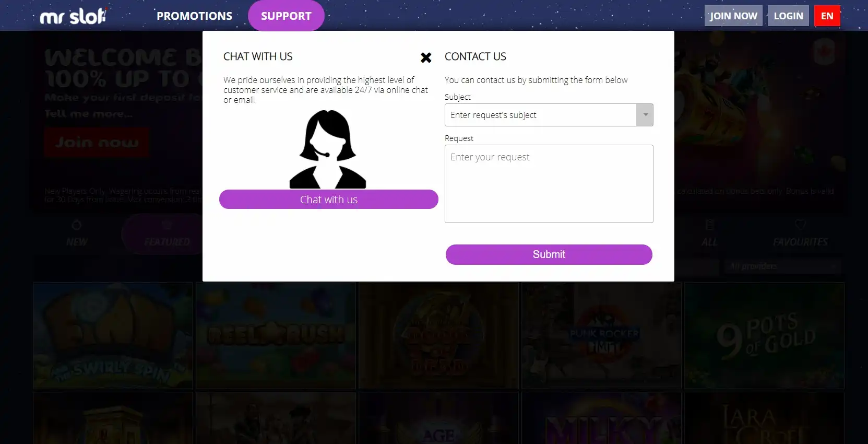Open the Promotions menu item
Screen dimensions: 868x444
tap(195, 16)
